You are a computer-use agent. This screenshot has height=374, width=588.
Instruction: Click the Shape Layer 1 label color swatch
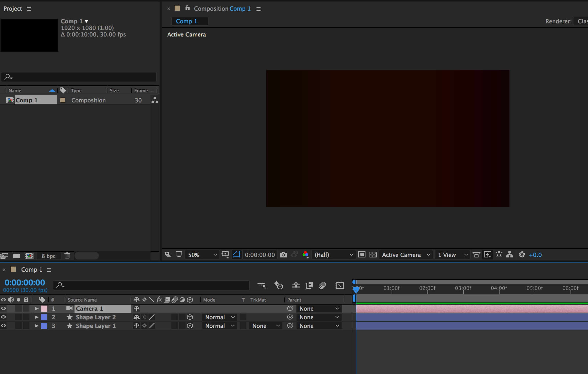(44, 326)
